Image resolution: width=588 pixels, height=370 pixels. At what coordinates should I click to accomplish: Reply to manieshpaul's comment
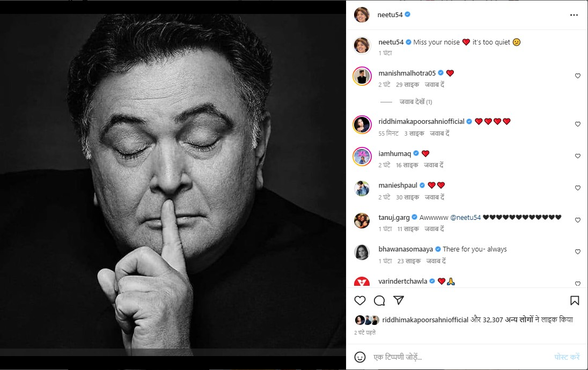coord(434,197)
